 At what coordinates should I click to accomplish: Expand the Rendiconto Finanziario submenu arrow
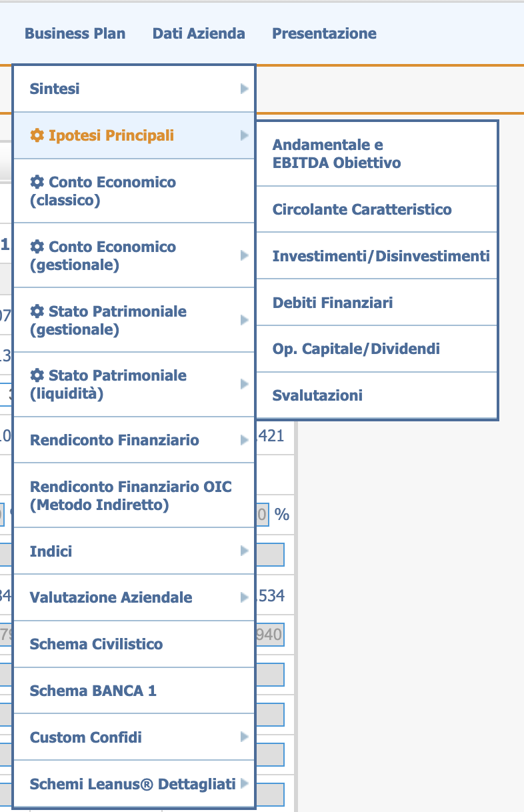pyautogui.click(x=245, y=440)
